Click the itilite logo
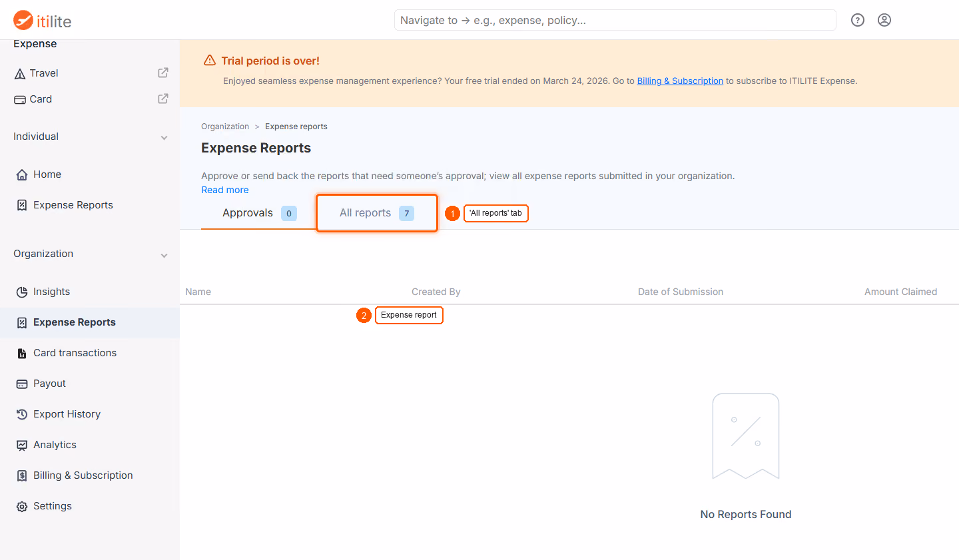Viewport: 959px width, 560px height. point(42,21)
